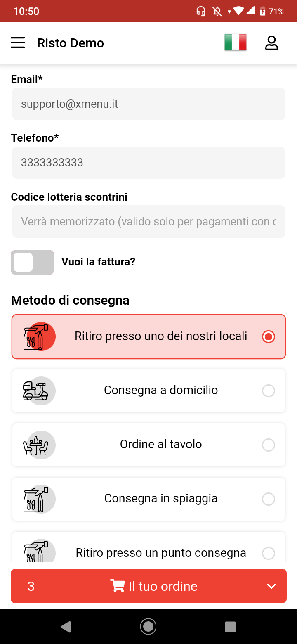Select Consegna in spiaggia radio button
Image resolution: width=297 pixels, height=644 pixels.
(269, 499)
